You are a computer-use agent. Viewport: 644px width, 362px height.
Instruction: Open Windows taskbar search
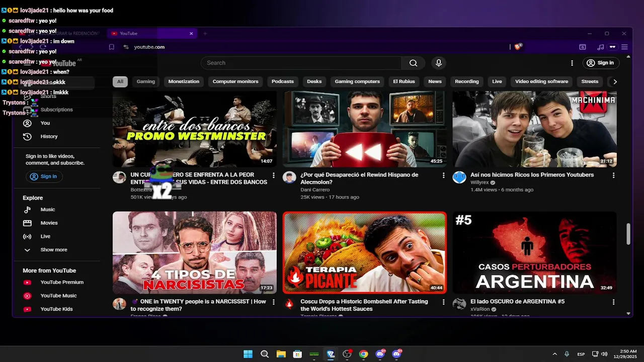click(265, 354)
